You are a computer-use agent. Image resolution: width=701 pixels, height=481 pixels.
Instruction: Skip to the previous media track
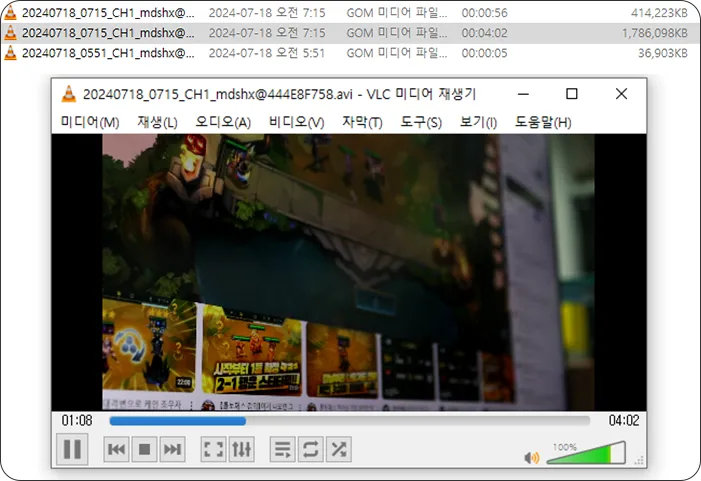(116, 450)
